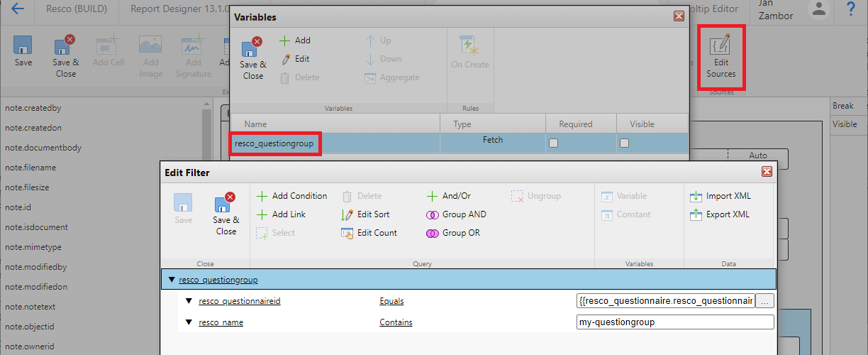Select Group AND in Query section
Screen dimensions: 868x355
pyautogui.click(x=457, y=214)
